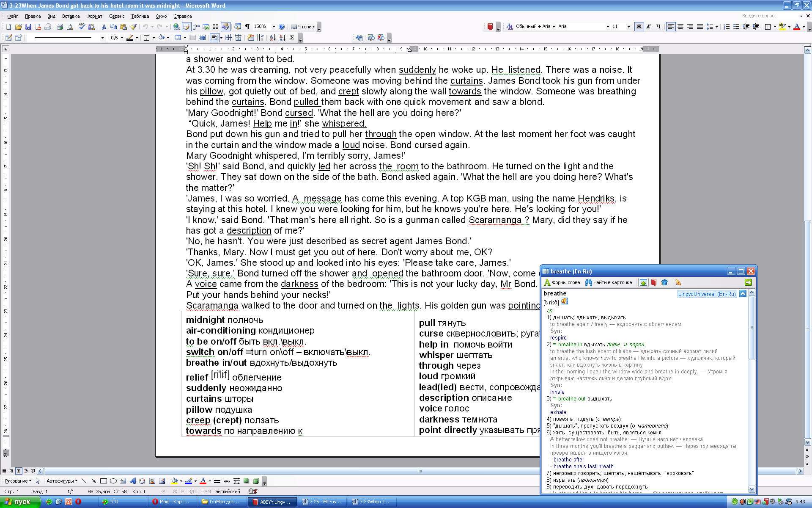
Task: Open the Arial font name dropdown
Action: 608,26
